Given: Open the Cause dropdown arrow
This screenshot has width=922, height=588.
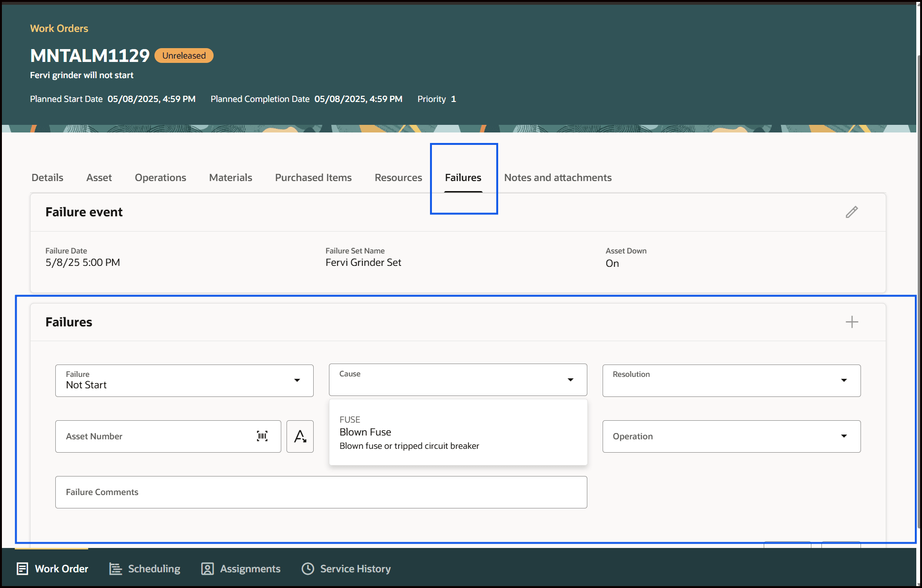Looking at the screenshot, I should pyautogui.click(x=570, y=380).
